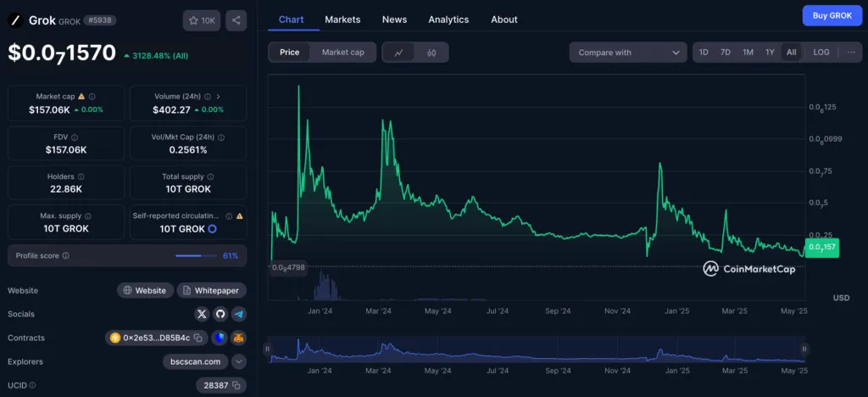Open the Compare with dropdown
This screenshot has width=868, height=397.
click(628, 53)
